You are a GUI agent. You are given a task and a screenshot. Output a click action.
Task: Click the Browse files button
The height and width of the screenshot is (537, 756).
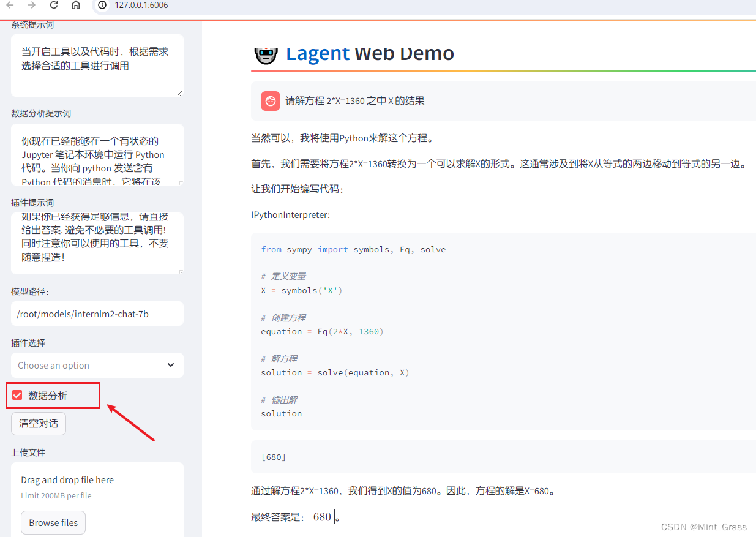point(53,522)
